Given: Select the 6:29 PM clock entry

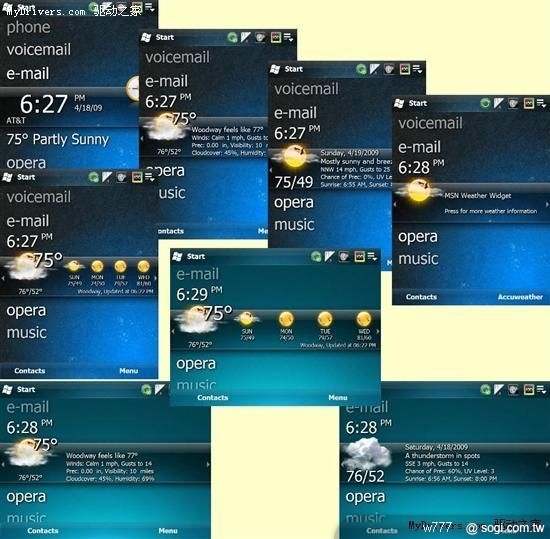Looking at the screenshot, I should [x=199, y=294].
